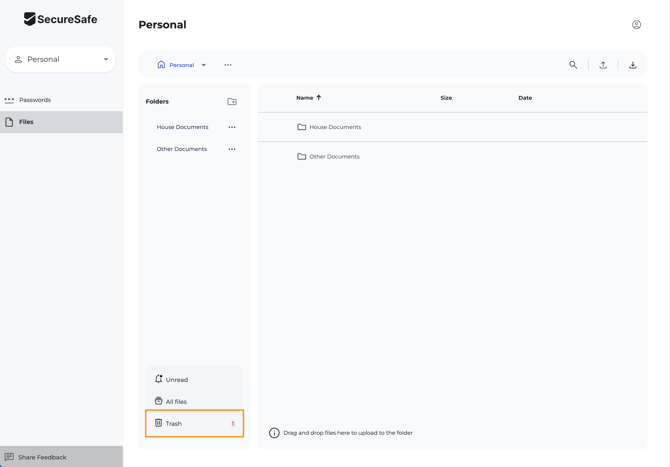Open three-dot menu beside Personal breadcrumb

point(228,65)
